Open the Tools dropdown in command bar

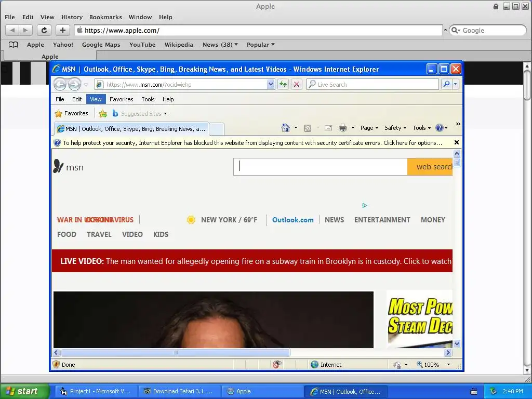point(422,128)
